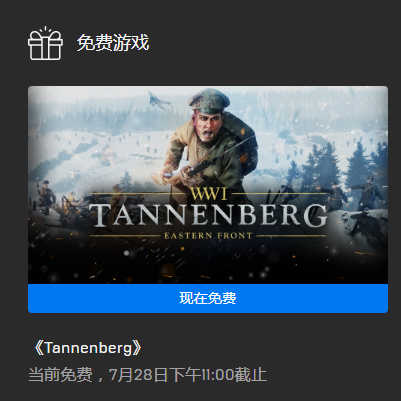Click the biplane in the cover sky

[158, 100]
